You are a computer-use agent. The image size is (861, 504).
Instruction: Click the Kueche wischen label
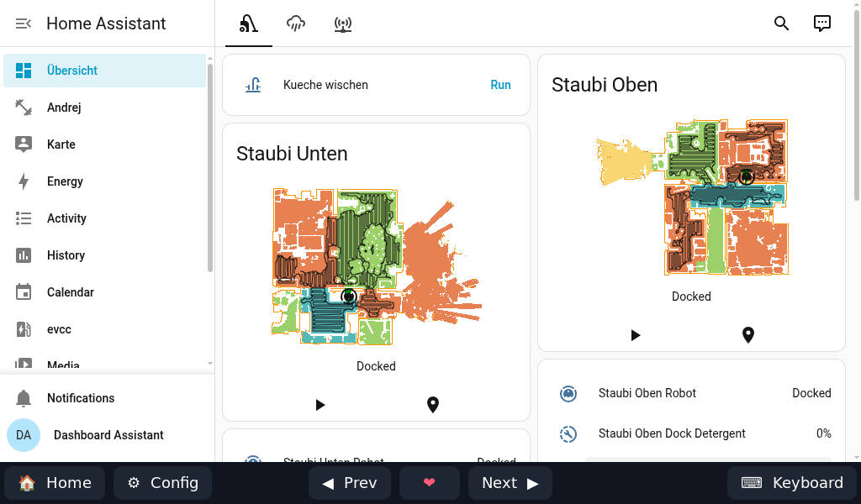tap(325, 85)
